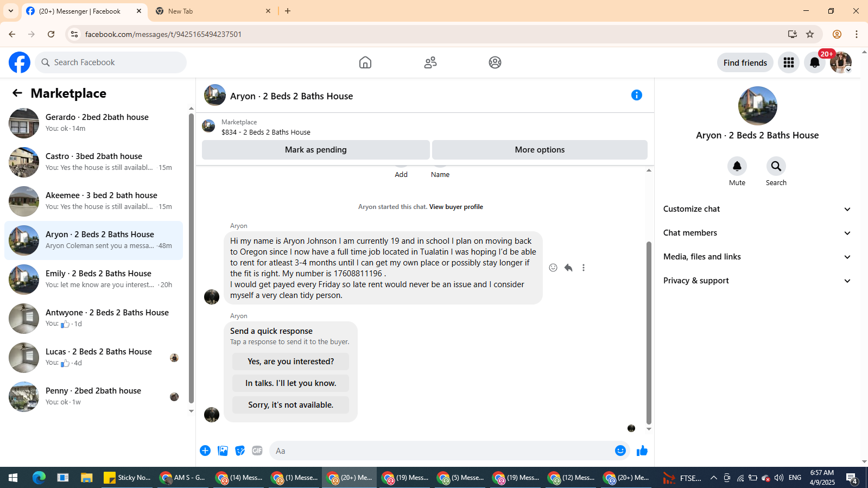Switch to the New Tab browser tab

point(214,11)
